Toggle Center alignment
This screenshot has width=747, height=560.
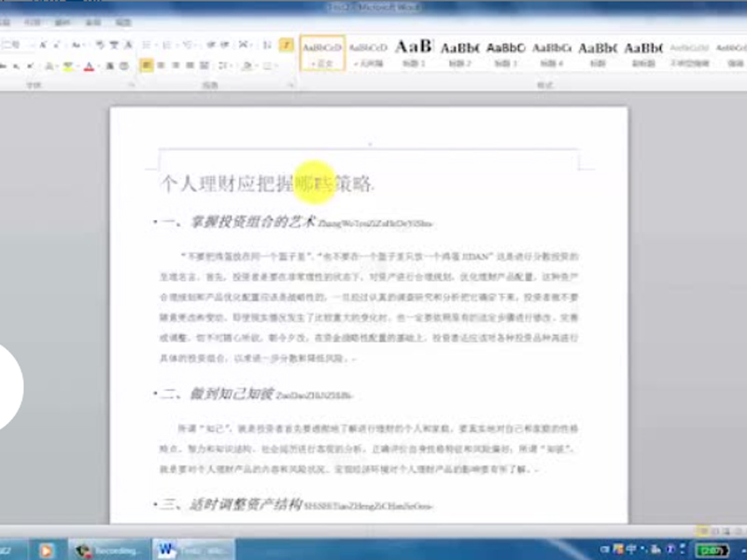pos(161,65)
